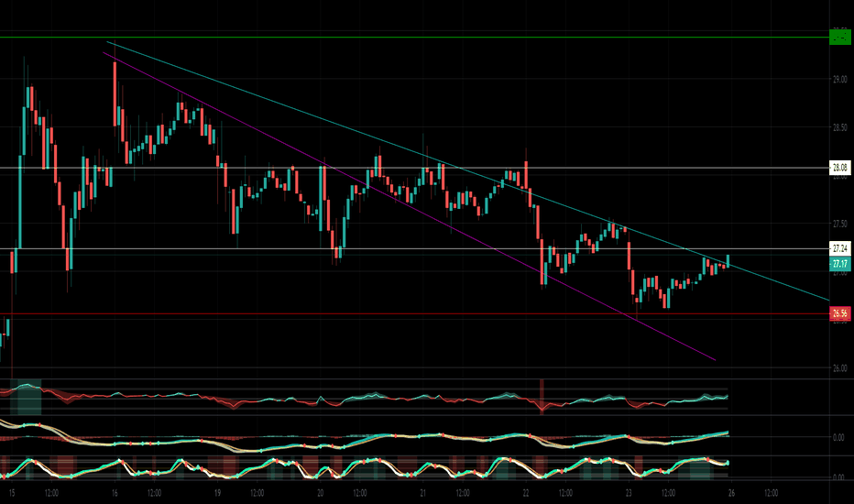854x504 pixels.
Task: Select the green horizontal line
Action: tap(414, 37)
